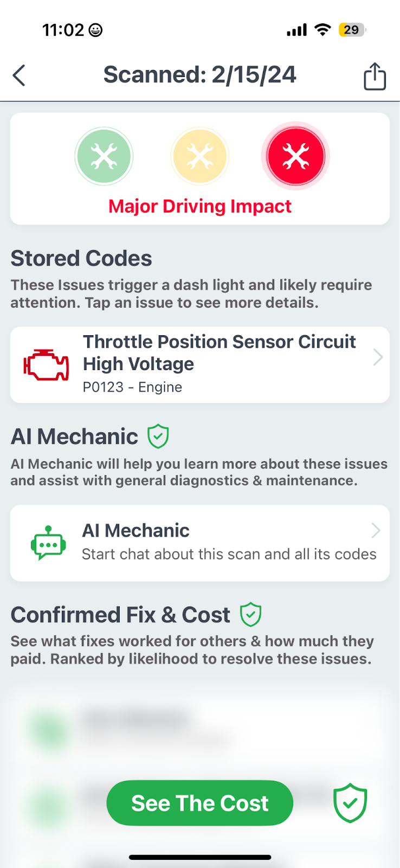Viewport: 400px width, 868px height.
Task: Tap the share icon to export this scan
Action: point(374,75)
